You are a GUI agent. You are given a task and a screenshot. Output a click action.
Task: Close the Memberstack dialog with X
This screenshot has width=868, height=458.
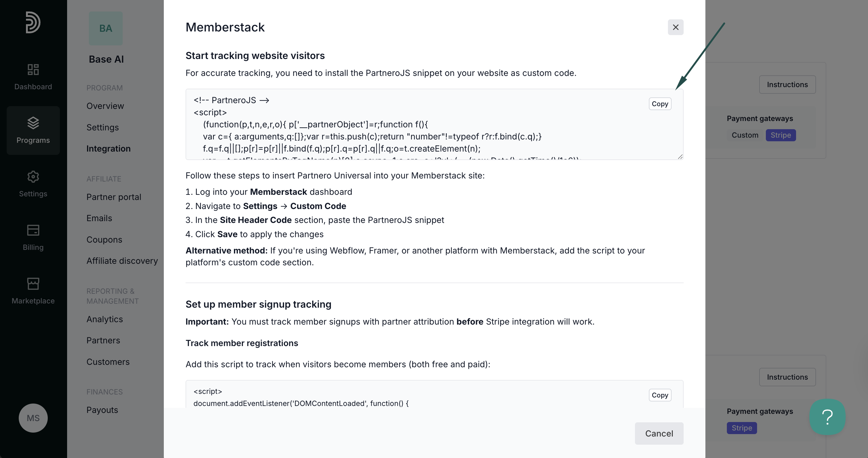tap(675, 27)
